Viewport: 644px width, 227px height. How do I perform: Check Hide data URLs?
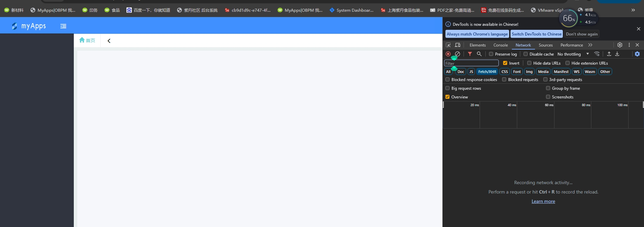[529, 63]
